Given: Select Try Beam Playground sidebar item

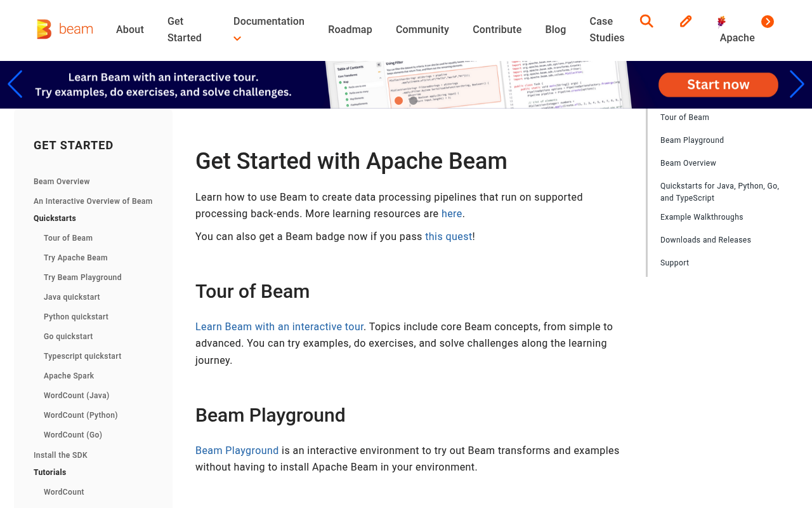Looking at the screenshot, I should 82,277.
